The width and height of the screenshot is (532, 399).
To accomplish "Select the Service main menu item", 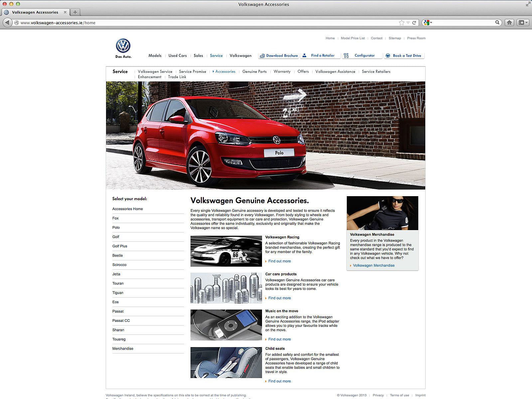I will pyautogui.click(x=216, y=56).
